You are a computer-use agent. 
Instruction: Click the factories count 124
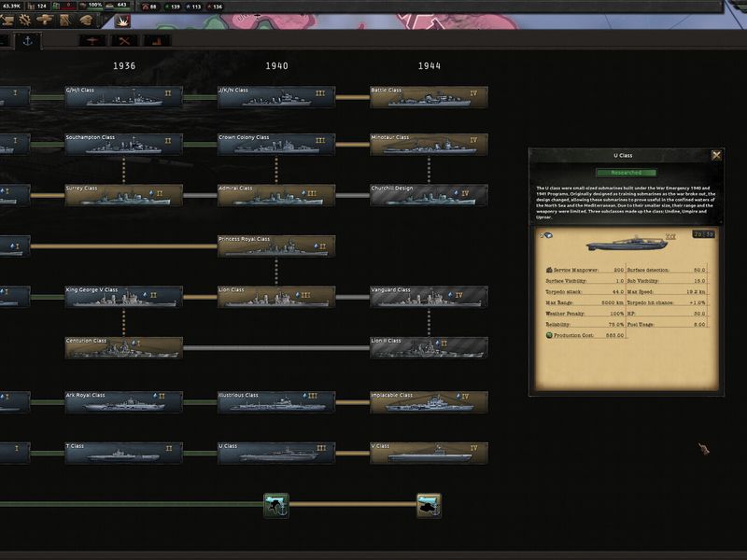coord(37,7)
